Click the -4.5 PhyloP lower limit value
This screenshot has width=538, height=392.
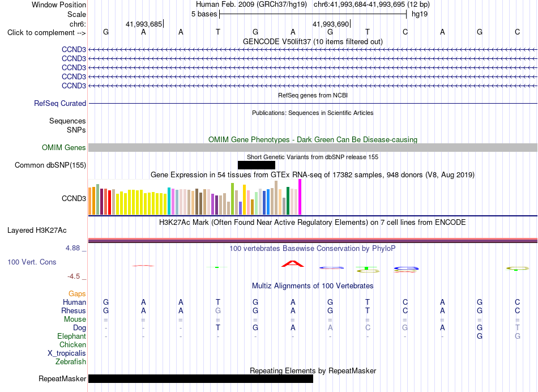(x=74, y=276)
